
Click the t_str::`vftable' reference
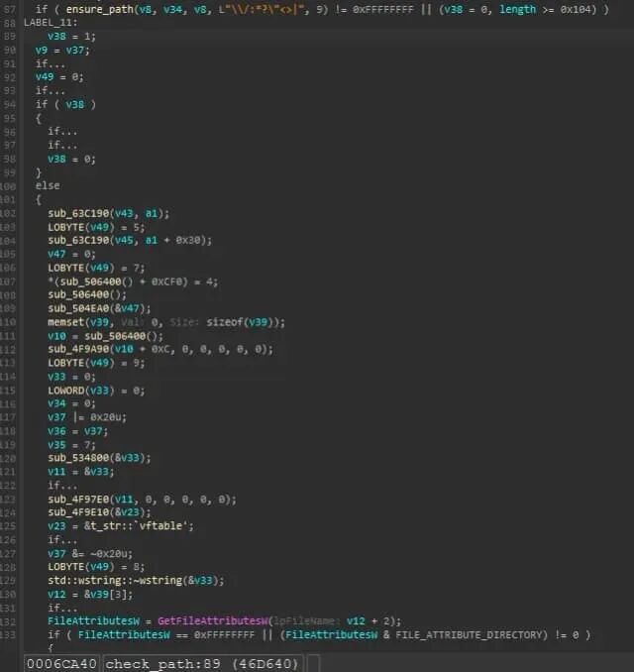coord(140,526)
